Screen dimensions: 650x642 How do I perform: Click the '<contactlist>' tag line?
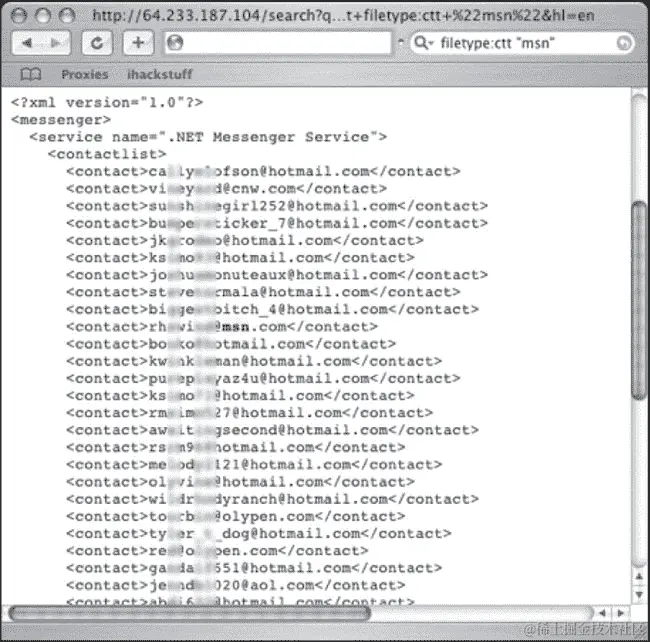coord(107,154)
